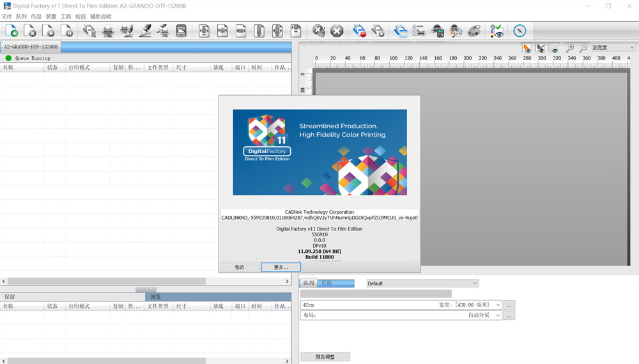Open the 布局 layout dropdown
639x364 pixels.
pyautogui.click(x=401, y=315)
